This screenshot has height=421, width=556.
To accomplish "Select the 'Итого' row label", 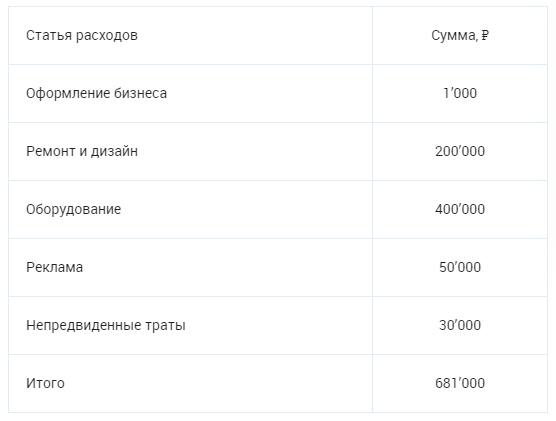I will coord(45,383).
